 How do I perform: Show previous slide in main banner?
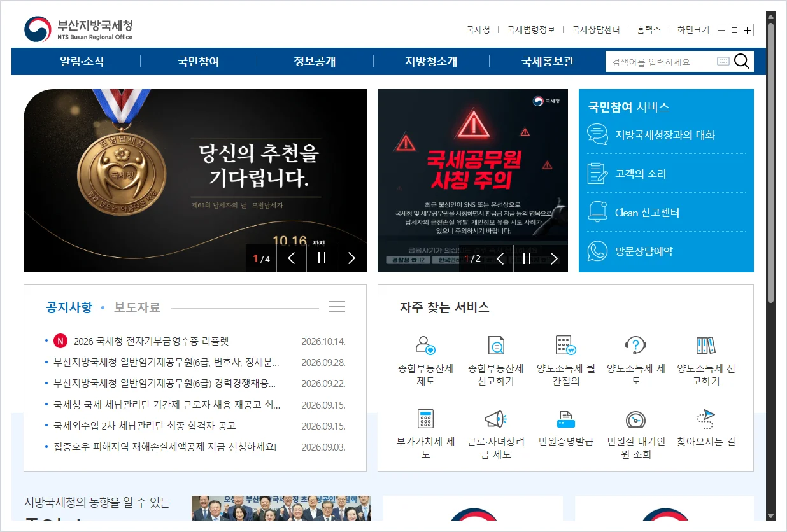[x=292, y=258]
